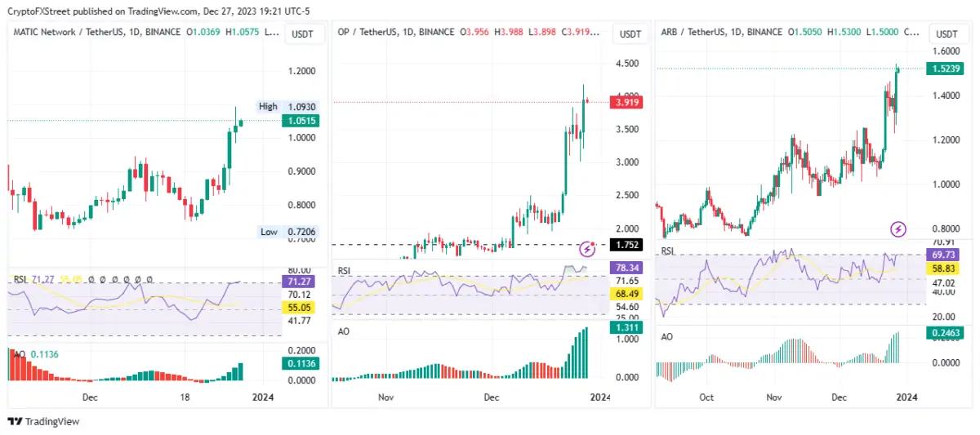Click the green 0.2463 AO value tag
Image resolution: width=980 pixels, height=435 pixels.
tap(945, 333)
